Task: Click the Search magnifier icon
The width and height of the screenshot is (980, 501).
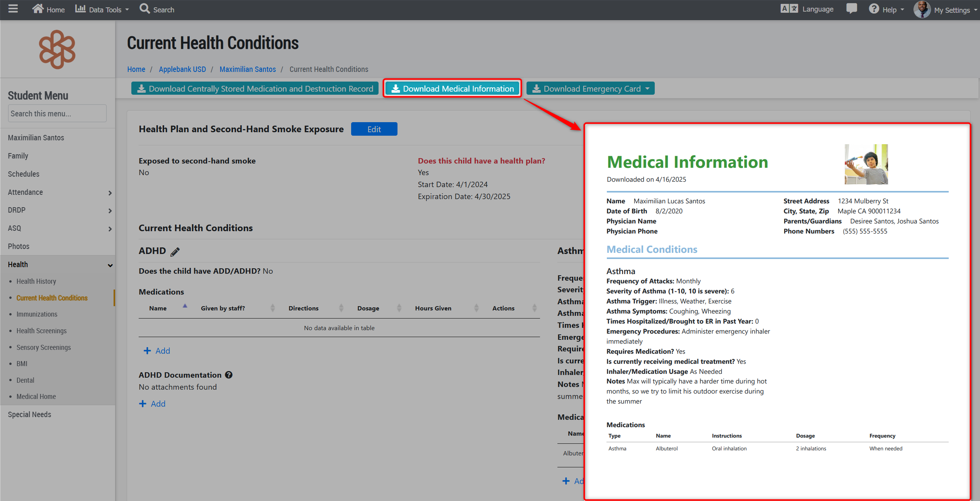Action: [x=144, y=9]
